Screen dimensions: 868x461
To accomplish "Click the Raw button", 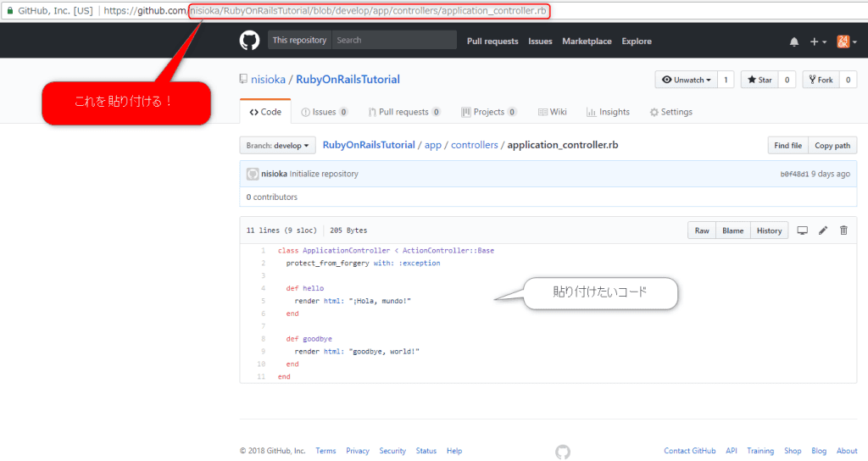I will [702, 230].
